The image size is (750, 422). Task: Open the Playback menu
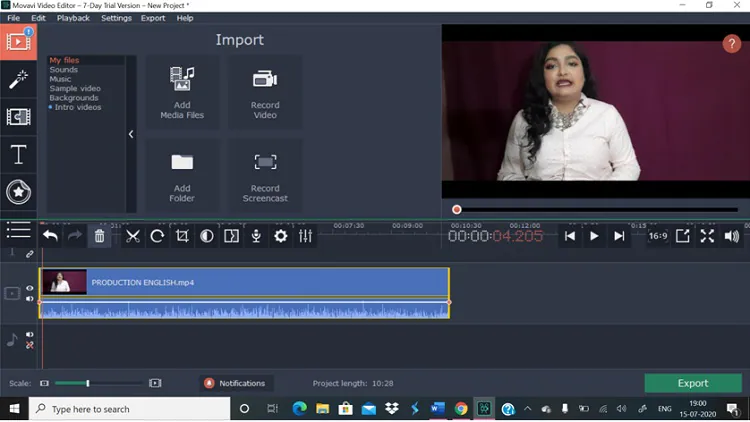click(x=73, y=18)
